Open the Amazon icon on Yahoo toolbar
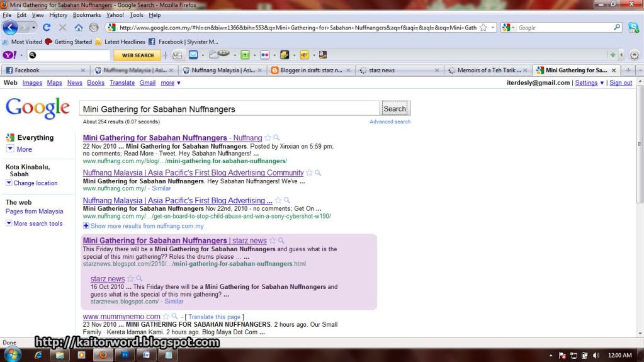 (323, 55)
